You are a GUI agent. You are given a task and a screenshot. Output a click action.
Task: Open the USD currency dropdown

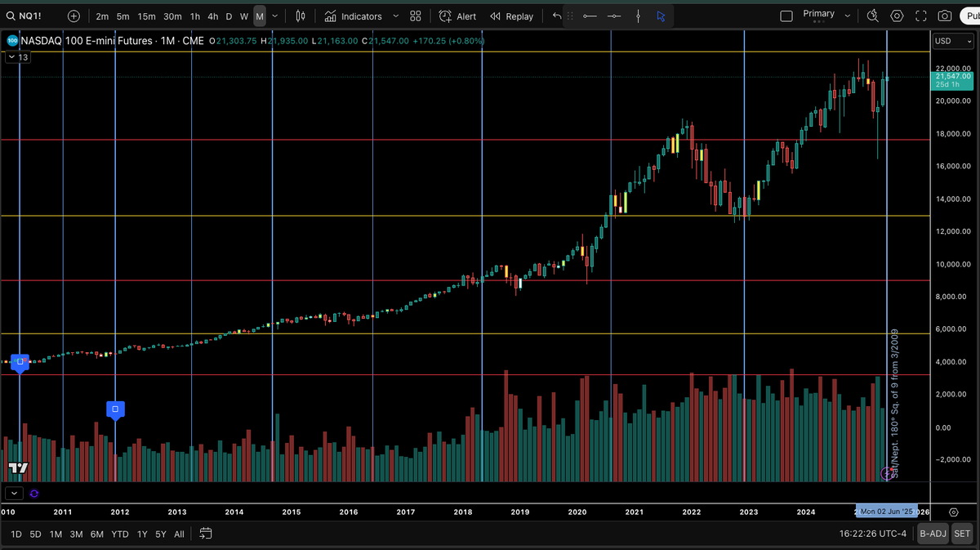tap(953, 41)
